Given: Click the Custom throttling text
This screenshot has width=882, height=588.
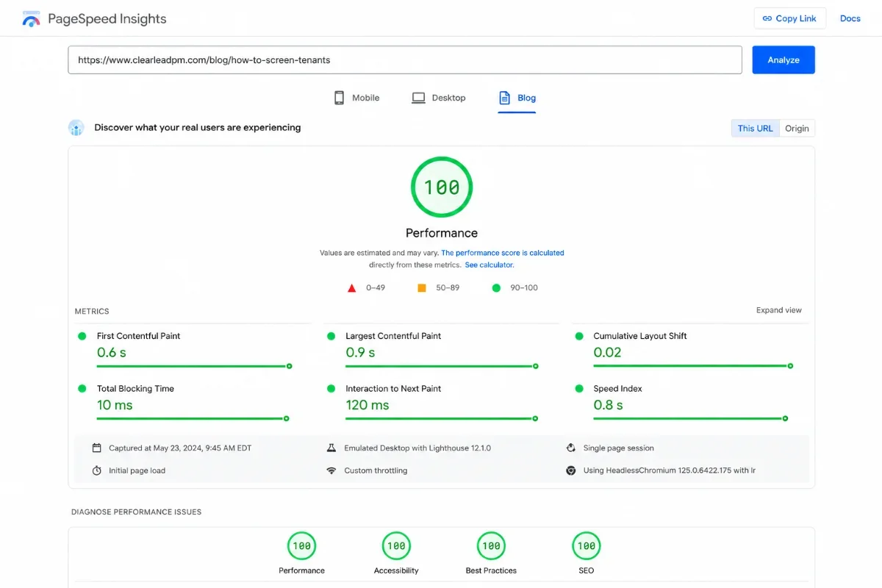Looking at the screenshot, I should [376, 471].
